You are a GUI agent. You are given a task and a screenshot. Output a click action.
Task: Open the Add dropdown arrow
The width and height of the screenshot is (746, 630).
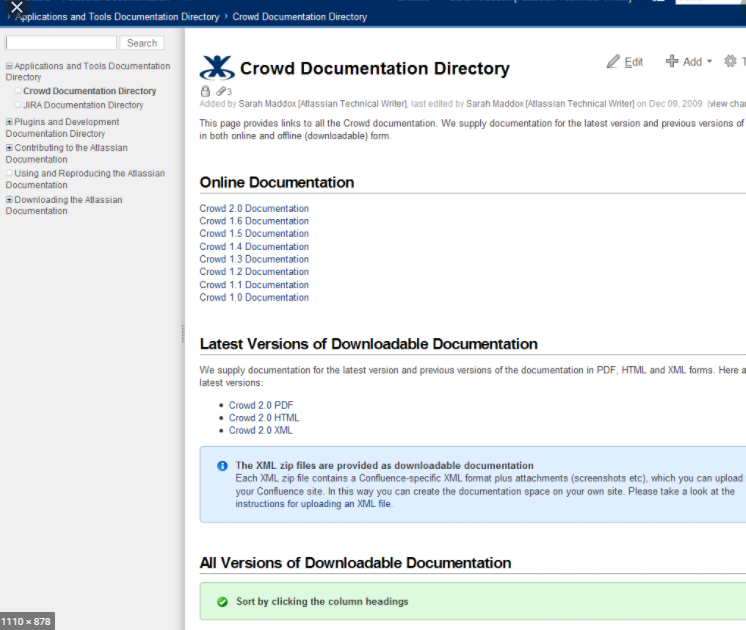coord(709,61)
